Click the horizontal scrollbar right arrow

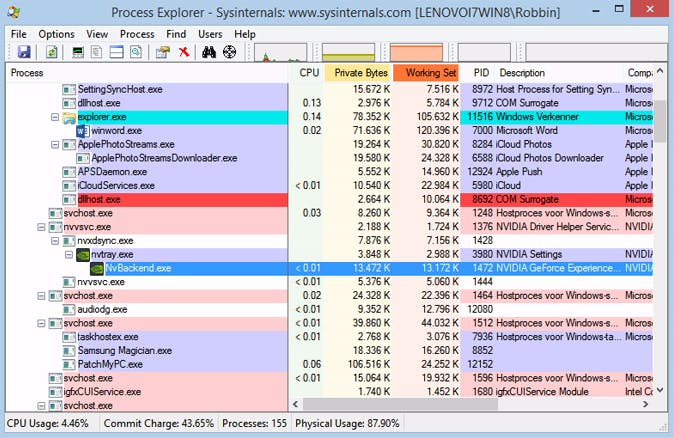point(646,404)
